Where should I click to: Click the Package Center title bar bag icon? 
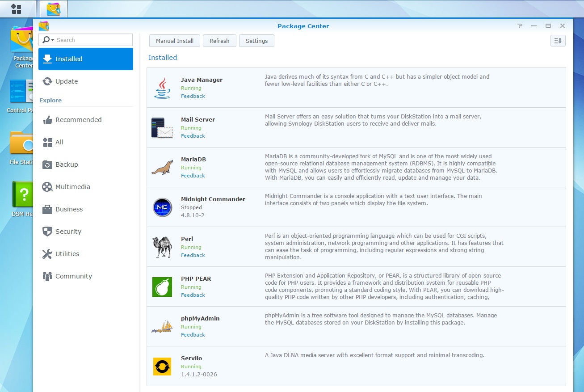pos(44,26)
